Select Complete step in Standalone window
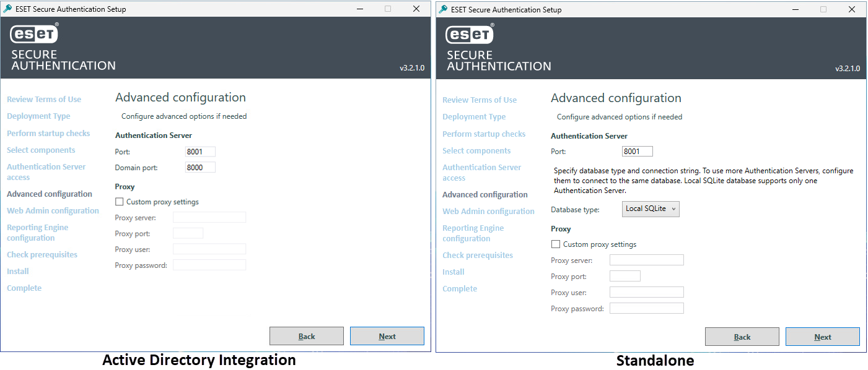868x370 pixels. tap(460, 288)
